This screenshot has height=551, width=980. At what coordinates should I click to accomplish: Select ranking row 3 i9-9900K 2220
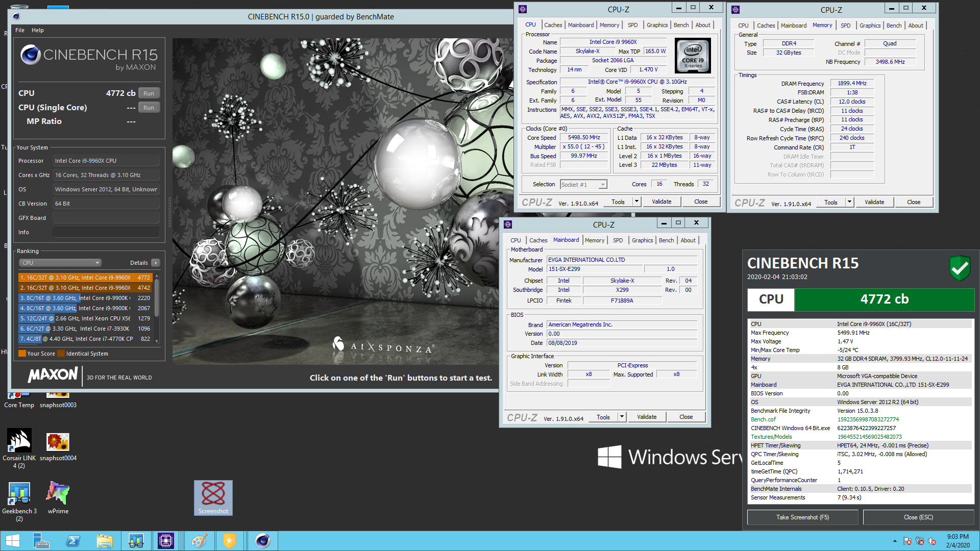coord(85,298)
